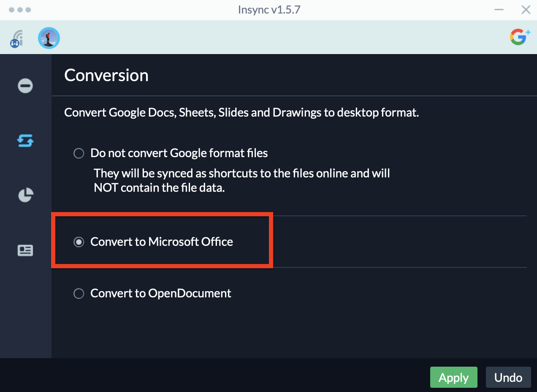The width and height of the screenshot is (537, 392).
Task: Open the account info card icon
Action: point(25,250)
